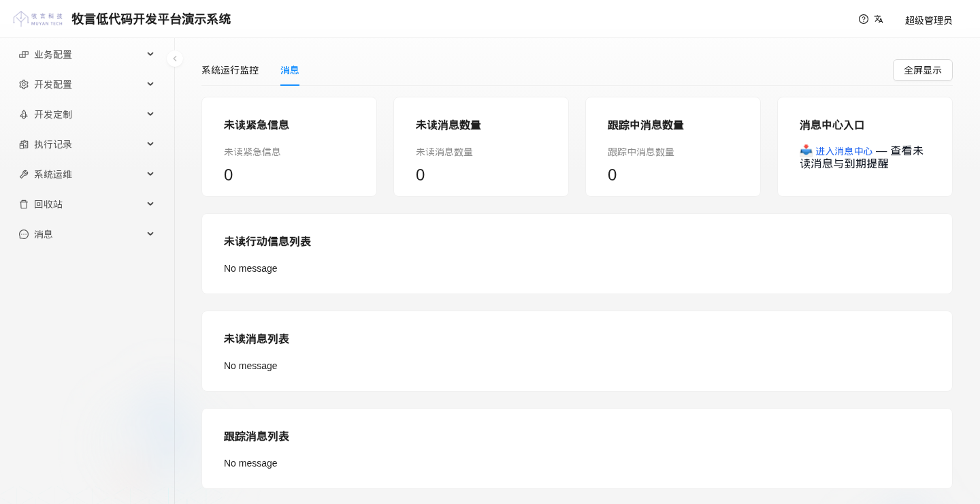Viewport: 980px width, 504px height.
Task: Expand the 系统运维 chevron
Action: pos(150,174)
